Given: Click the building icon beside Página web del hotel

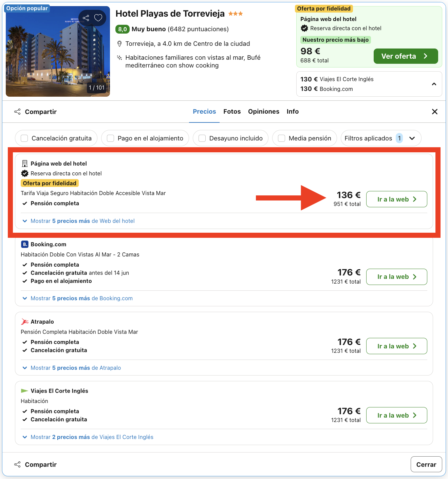Looking at the screenshot, I should pos(24,163).
